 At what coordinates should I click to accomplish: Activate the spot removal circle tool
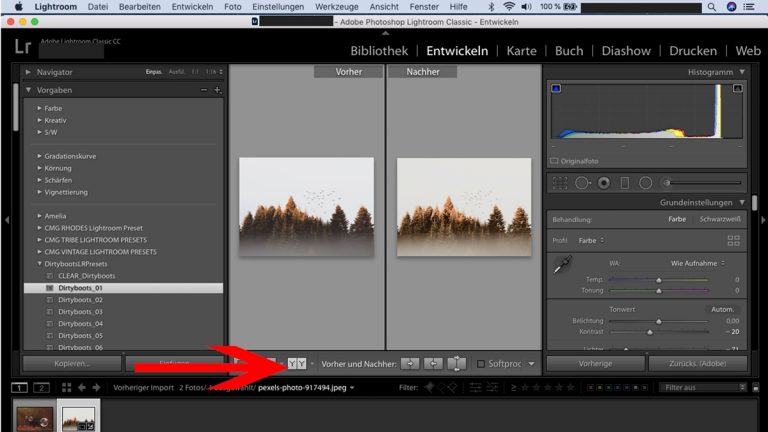[x=582, y=183]
